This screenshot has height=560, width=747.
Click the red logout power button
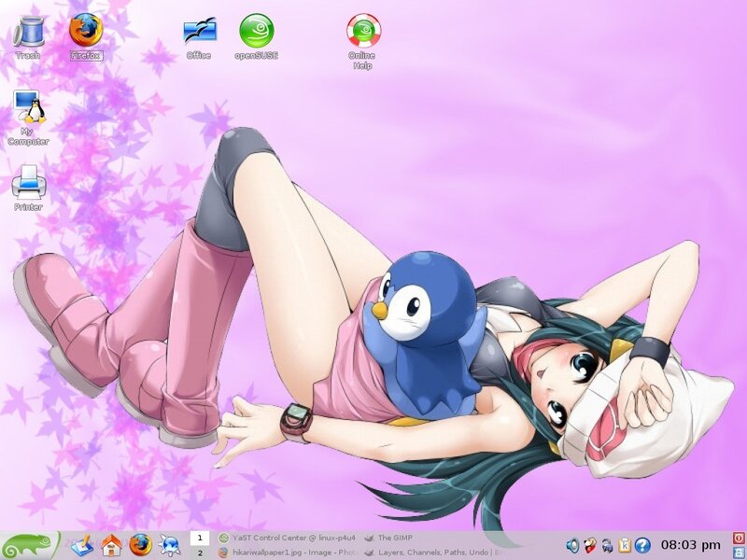pos(739,539)
